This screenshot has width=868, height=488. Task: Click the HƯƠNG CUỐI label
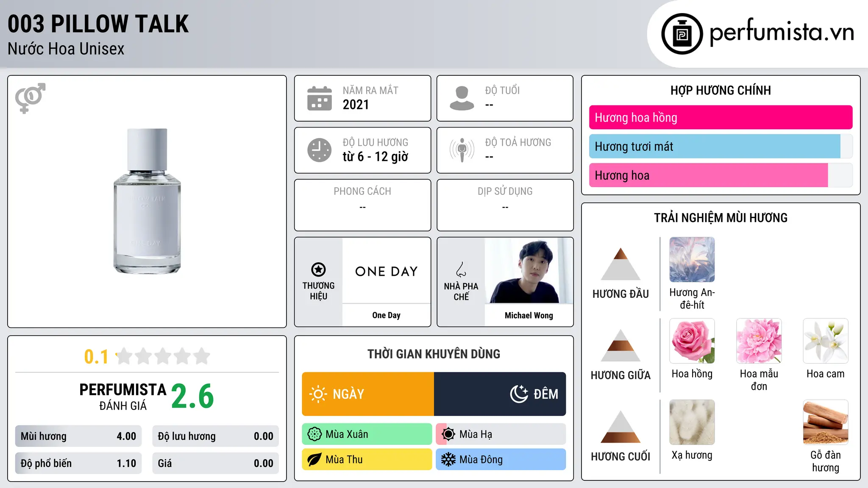click(x=620, y=457)
